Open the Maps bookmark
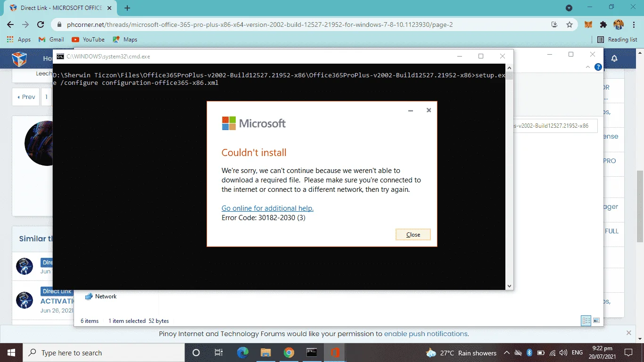 [x=125, y=40]
